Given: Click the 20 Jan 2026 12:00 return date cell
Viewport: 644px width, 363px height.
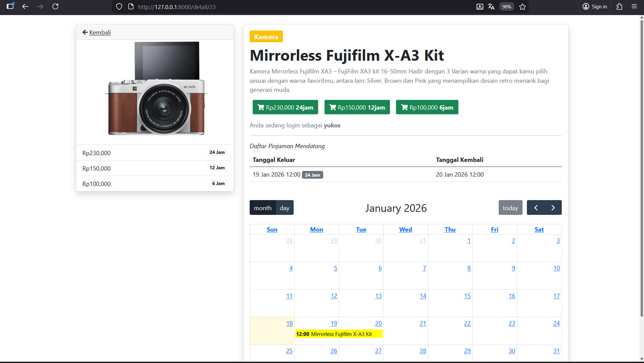Looking at the screenshot, I should point(460,174).
